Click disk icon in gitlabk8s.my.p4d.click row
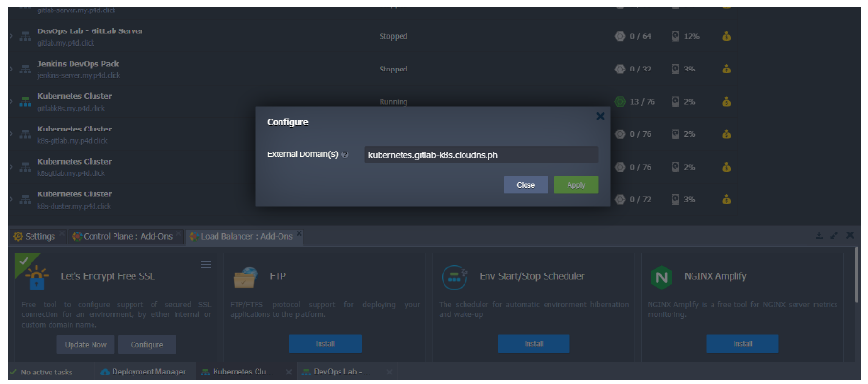This screenshot has height=384, width=868. point(675,102)
